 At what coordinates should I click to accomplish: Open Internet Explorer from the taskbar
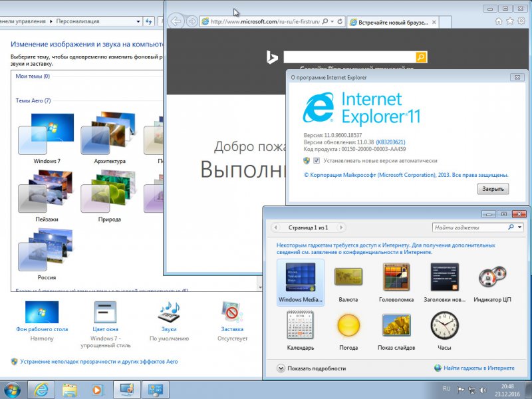[x=41, y=390]
